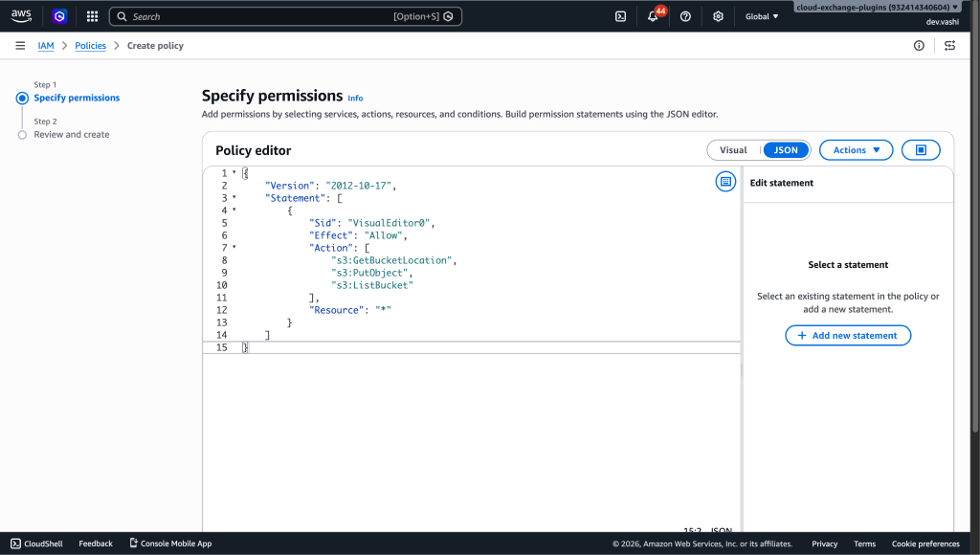Image resolution: width=980 pixels, height=555 pixels.
Task: Launch CloudShell from top bar icon
Action: 620,16
